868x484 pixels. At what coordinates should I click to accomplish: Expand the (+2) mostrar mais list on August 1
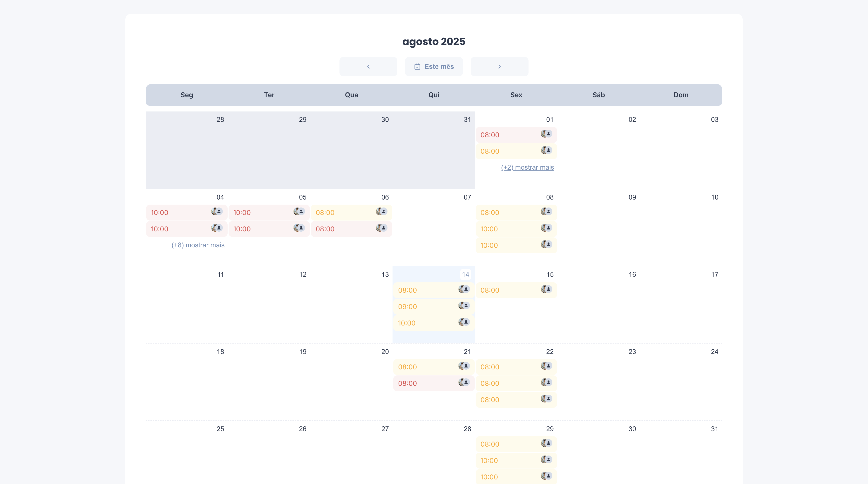pyautogui.click(x=528, y=167)
